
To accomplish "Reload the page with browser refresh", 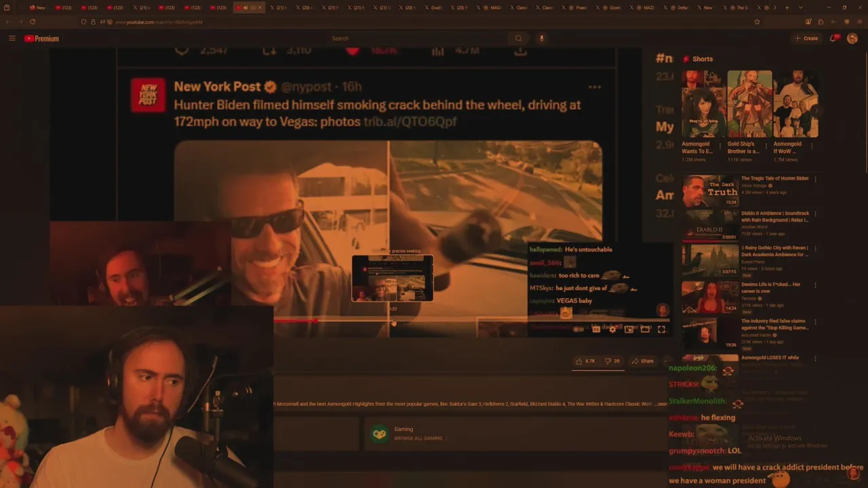I will (x=32, y=22).
